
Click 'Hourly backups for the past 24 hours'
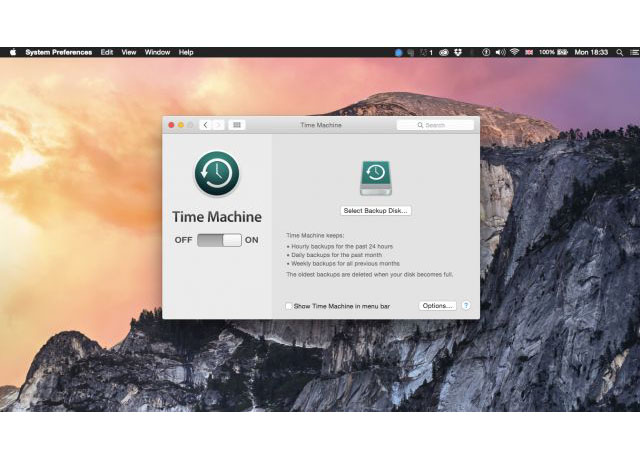342,247
